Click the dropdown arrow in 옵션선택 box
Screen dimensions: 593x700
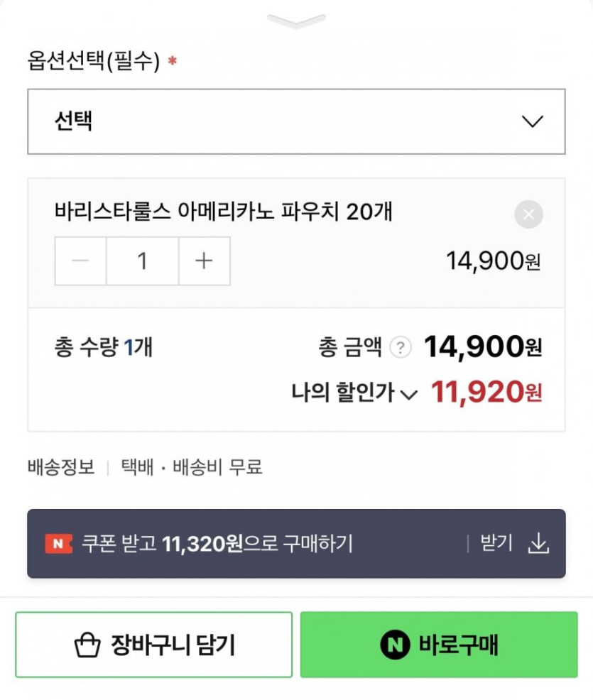[532, 121]
